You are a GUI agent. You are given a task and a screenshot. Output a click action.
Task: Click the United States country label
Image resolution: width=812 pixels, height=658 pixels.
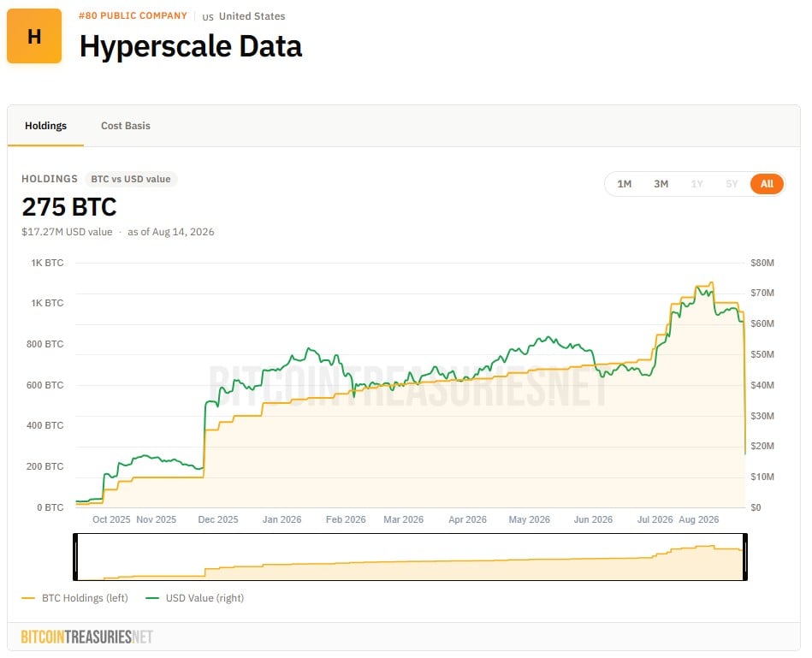[252, 16]
